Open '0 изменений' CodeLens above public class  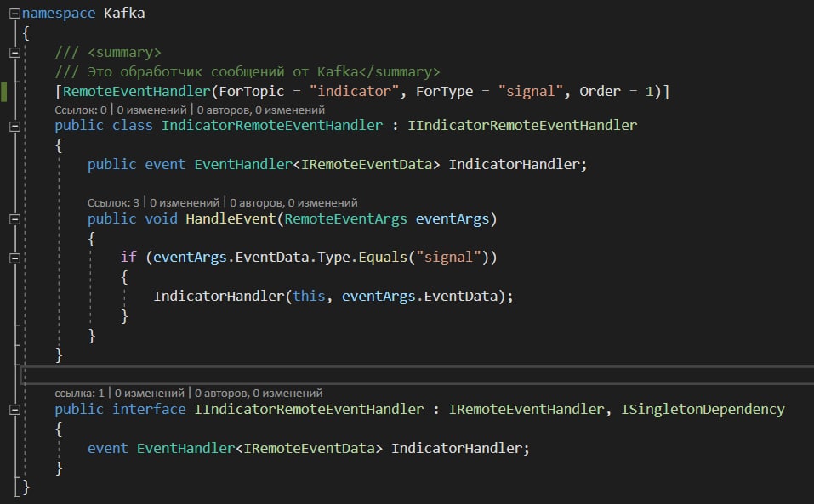pos(151,110)
